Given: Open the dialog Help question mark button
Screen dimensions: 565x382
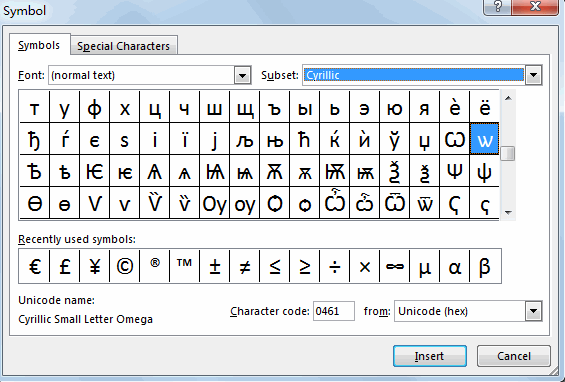Looking at the screenshot, I should pos(497,6).
